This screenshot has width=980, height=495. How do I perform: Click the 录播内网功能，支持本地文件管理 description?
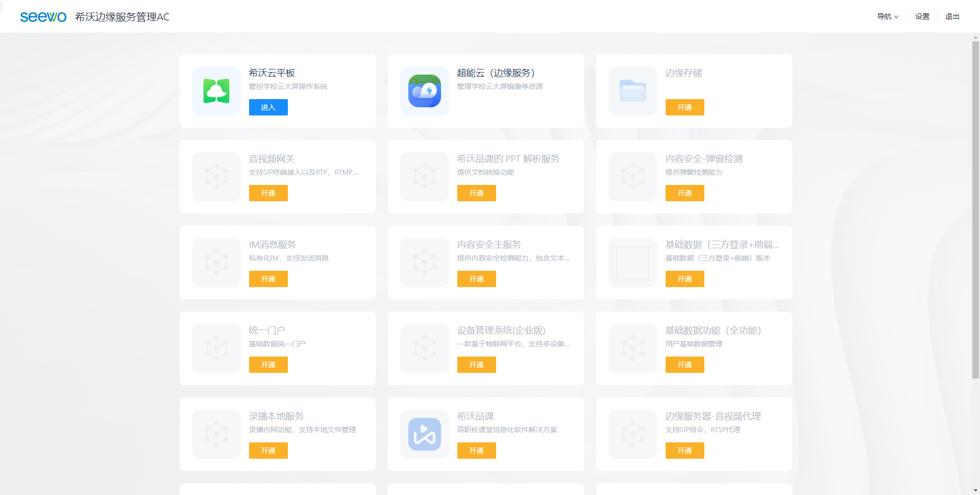(303, 430)
